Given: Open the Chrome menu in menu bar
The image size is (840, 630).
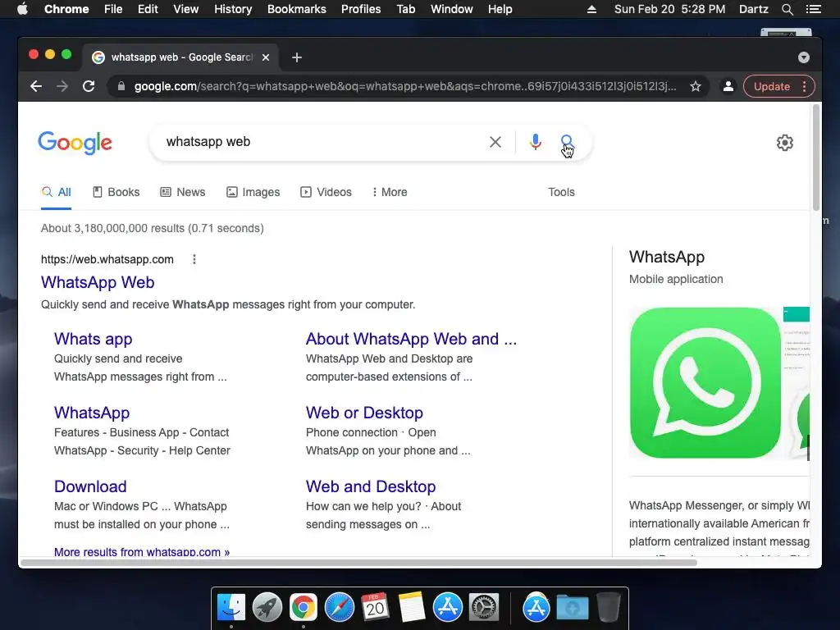Looking at the screenshot, I should pyautogui.click(x=66, y=9).
